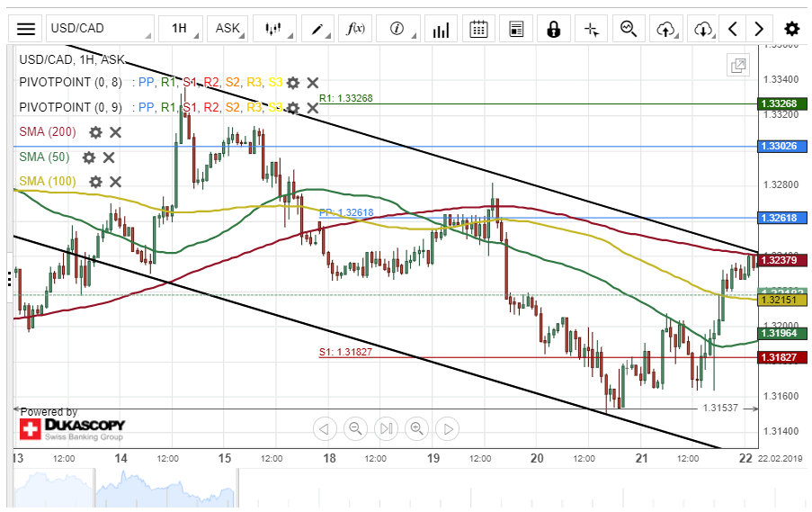812x512 pixels.
Task: Click the blue 1.33026 price tag
Action: pos(782,146)
